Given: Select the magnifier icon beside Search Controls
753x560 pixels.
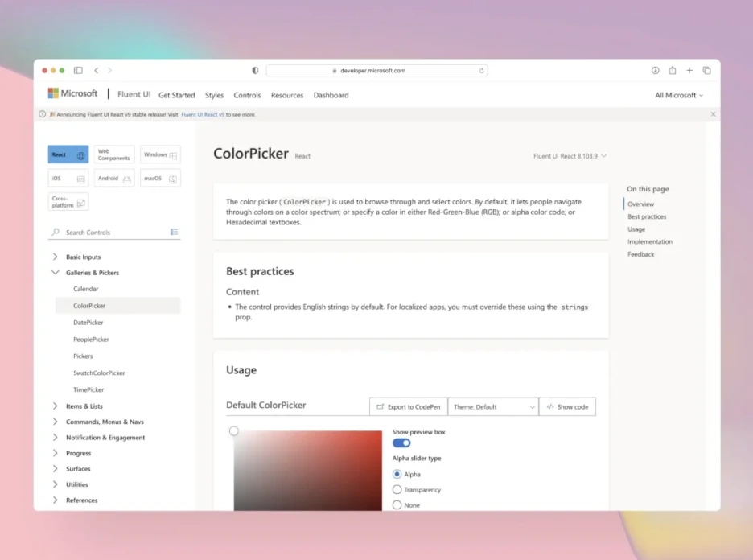Looking at the screenshot, I should (x=56, y=232).
